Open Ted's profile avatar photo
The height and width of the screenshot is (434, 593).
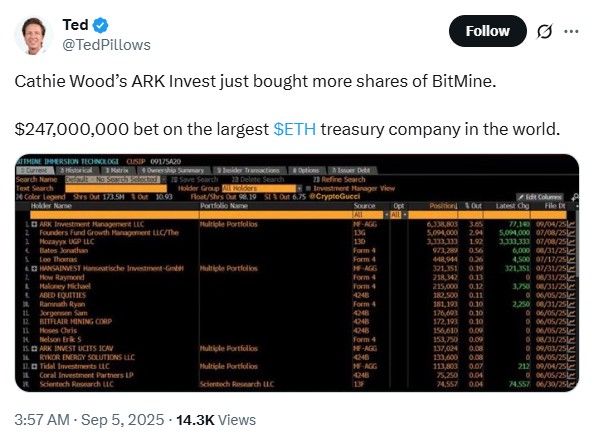point(33,36)
